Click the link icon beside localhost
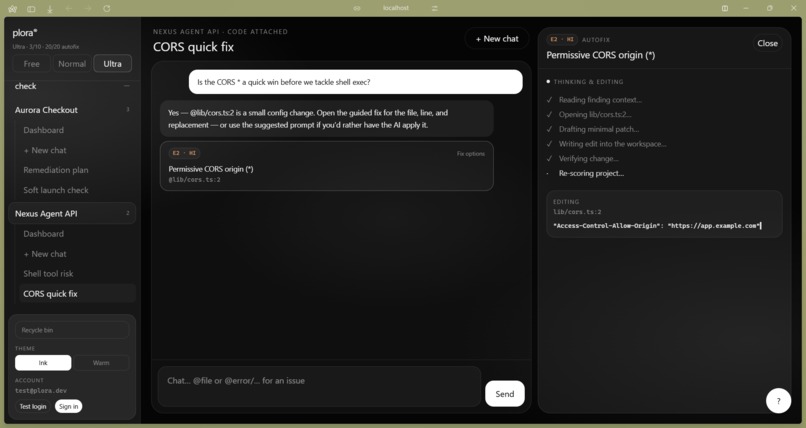 click(x=357, y=8)
